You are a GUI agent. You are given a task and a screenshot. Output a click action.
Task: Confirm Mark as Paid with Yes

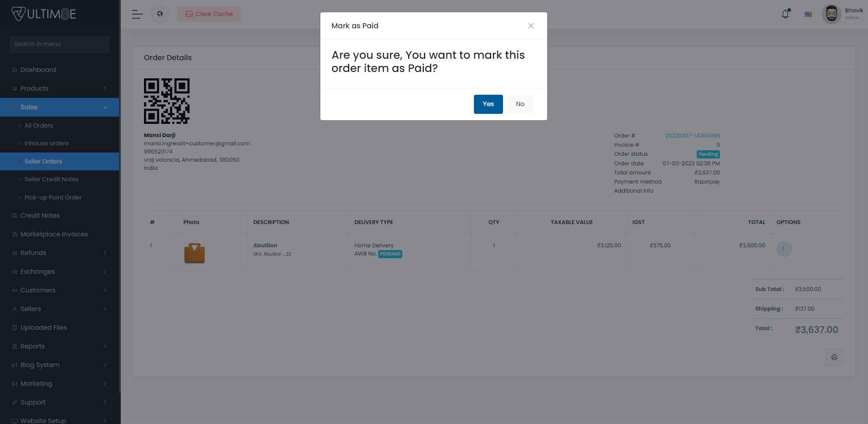[x=488, y=104]
